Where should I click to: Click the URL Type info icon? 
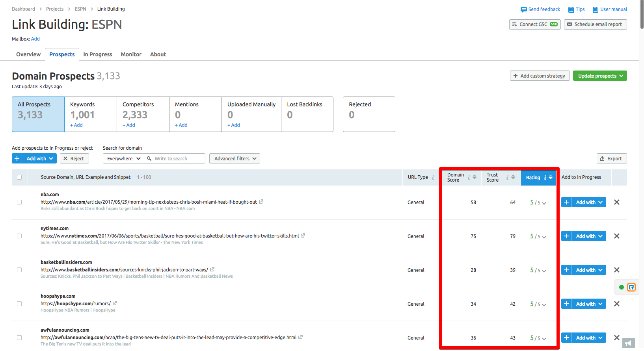click(433, 178)
